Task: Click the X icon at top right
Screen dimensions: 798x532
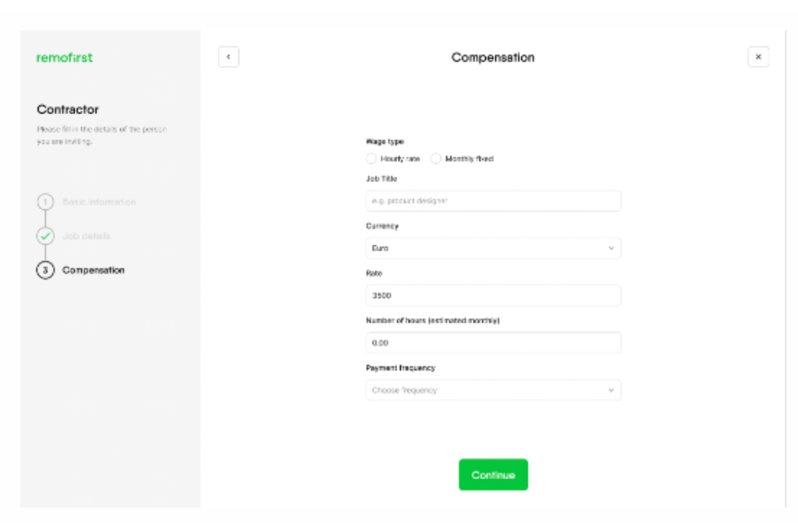Action: 759,56
